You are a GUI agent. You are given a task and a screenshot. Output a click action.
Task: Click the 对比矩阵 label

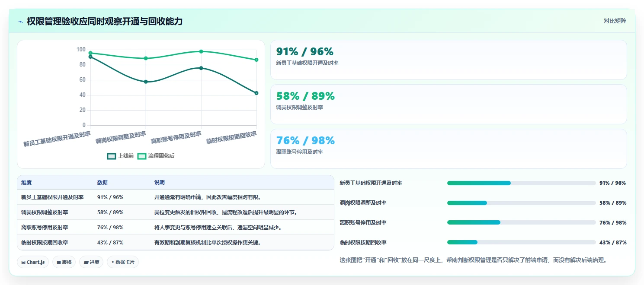[x=615, y=21]
